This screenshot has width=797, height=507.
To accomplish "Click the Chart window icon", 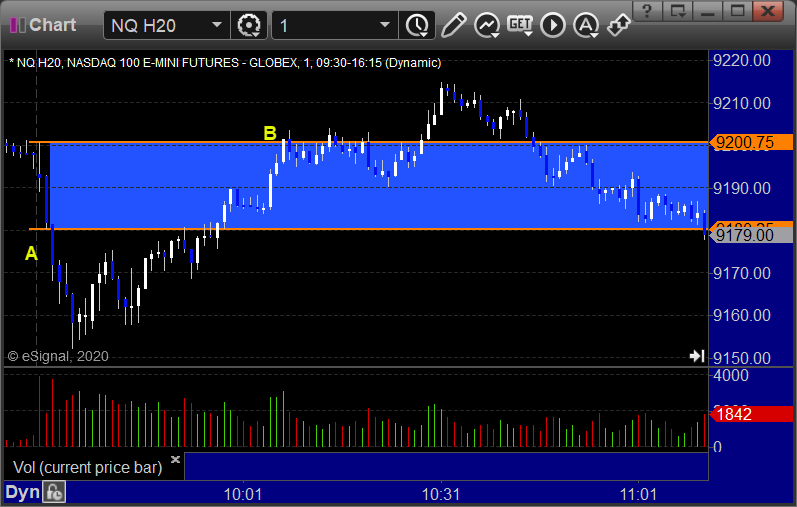I will (18, 25).
